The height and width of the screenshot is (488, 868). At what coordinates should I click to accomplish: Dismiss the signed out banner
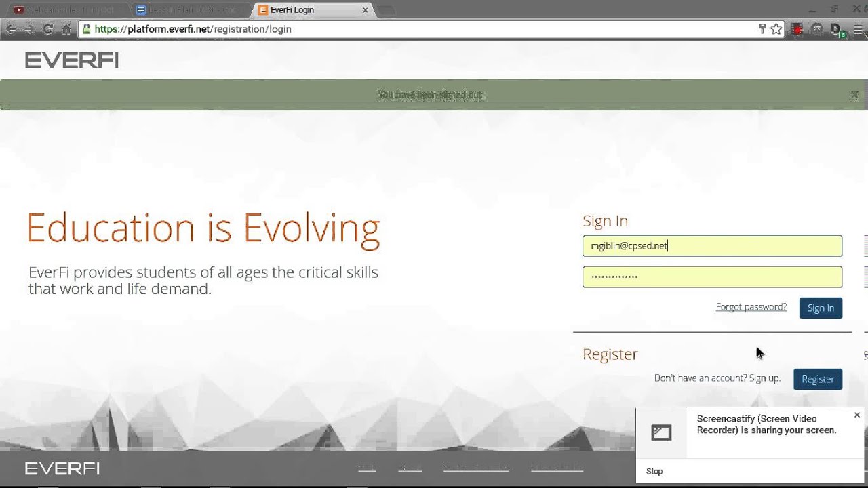(854, 96)
